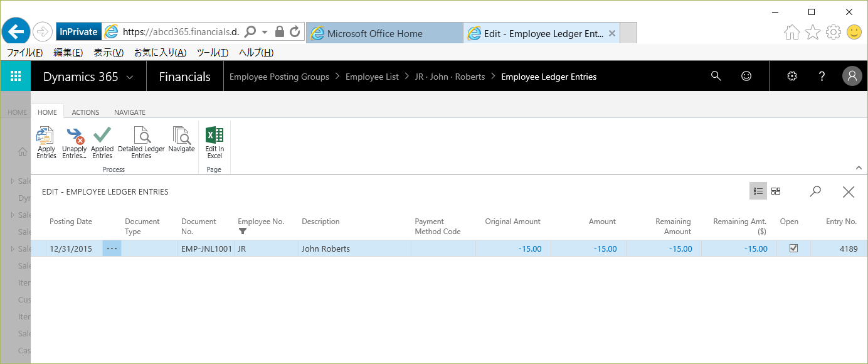Open the Dynamics 365 dropdown chevron

(x=130, y=77)
